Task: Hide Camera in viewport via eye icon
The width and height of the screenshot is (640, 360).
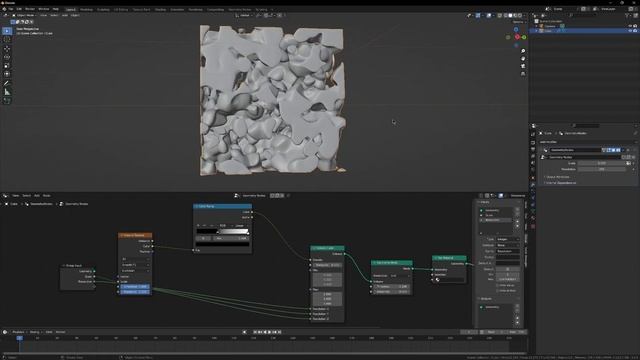Action: coord(630,26)
